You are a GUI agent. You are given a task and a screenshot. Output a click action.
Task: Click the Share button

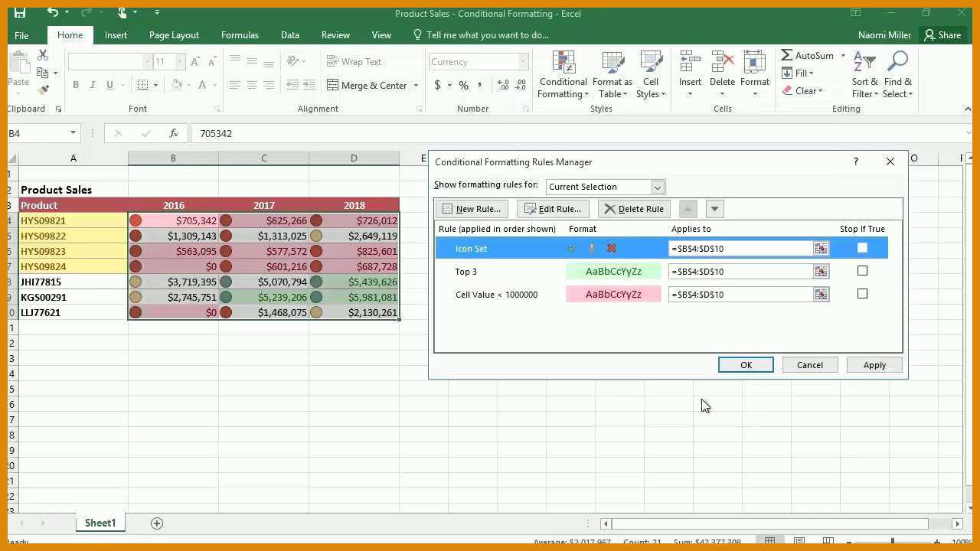[942, 35]
